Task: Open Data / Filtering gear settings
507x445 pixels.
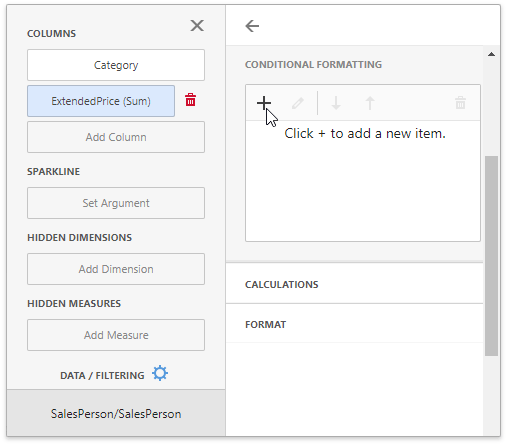Action: [160, 373]
